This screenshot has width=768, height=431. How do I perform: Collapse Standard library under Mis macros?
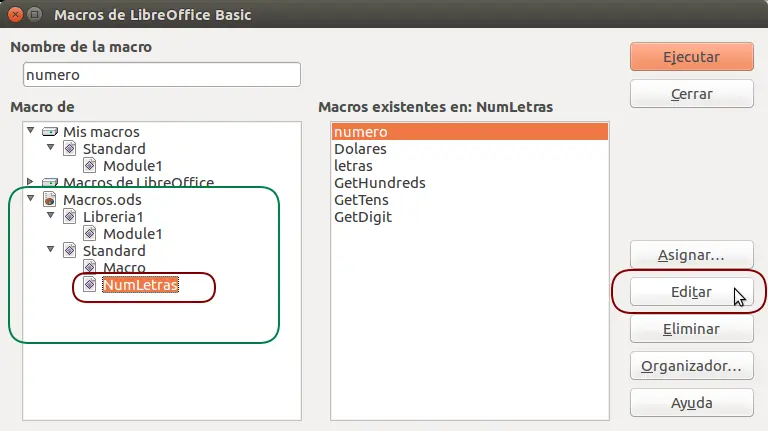point(50,147)
